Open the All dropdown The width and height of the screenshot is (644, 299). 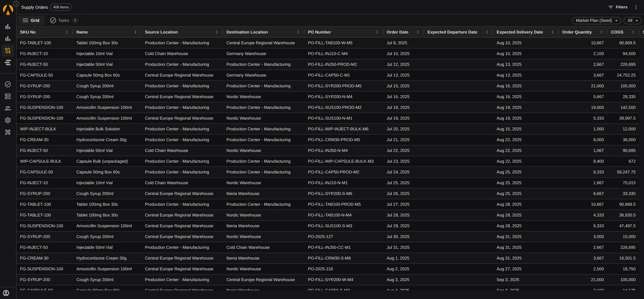click(632, 20)
